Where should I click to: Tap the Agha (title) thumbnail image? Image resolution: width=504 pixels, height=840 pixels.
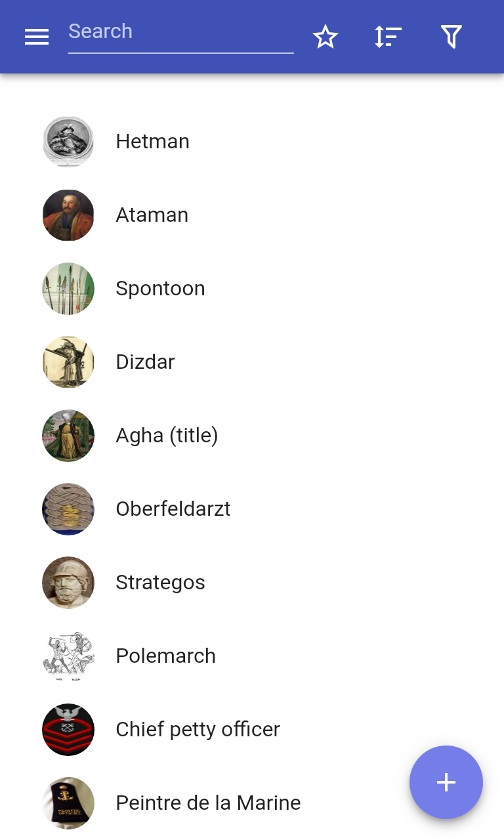[68, 436]
